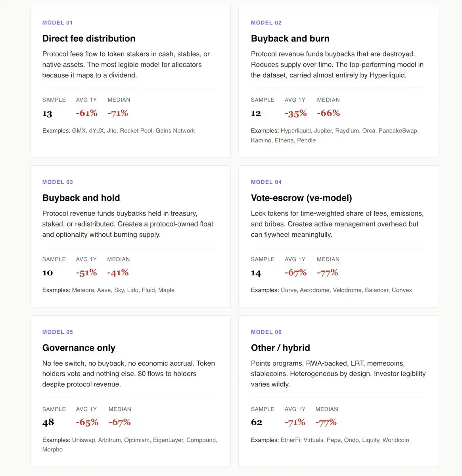Open the Vote-escrow (ve-model) heading
This screenshot has height=476, width=462.
tap(301, 198)
